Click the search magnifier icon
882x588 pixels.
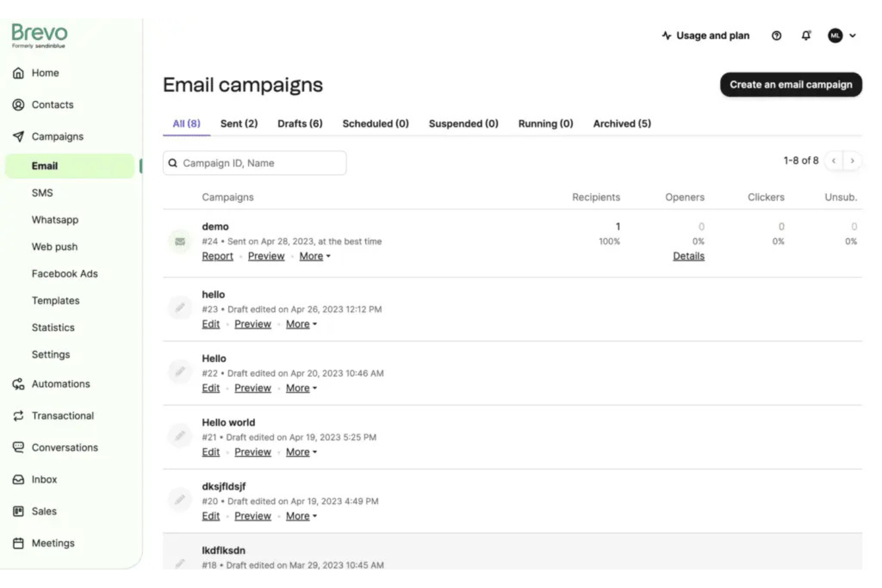click(173, 163)
